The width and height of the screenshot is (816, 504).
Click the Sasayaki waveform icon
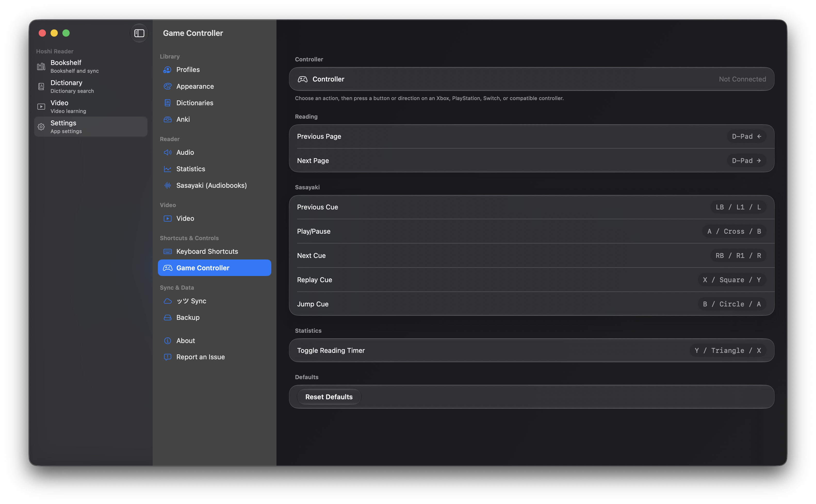click(x=168, y=185)
